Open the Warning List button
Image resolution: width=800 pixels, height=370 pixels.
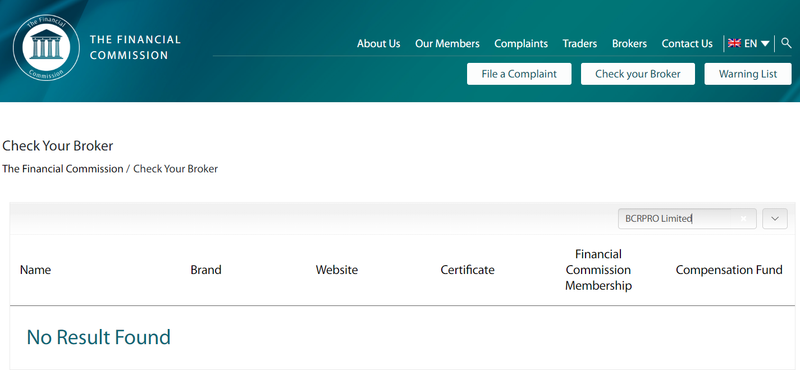click(748, 74)
